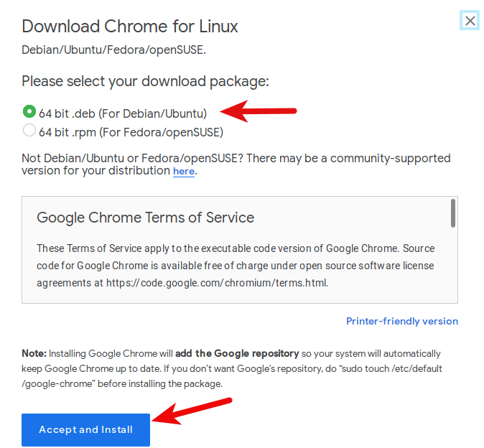
Task: Click the Debian/Ubuntu/Fedora/openSUSE subtitle
Action: coord(113,50)
